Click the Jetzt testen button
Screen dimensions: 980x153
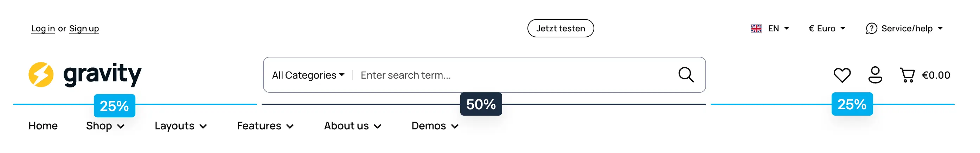tap(561, 29)
